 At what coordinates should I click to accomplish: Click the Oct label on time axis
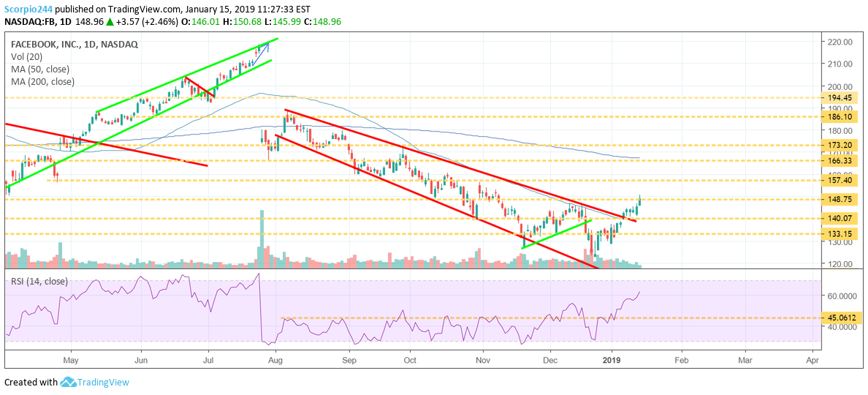click(x=410, y=359)
